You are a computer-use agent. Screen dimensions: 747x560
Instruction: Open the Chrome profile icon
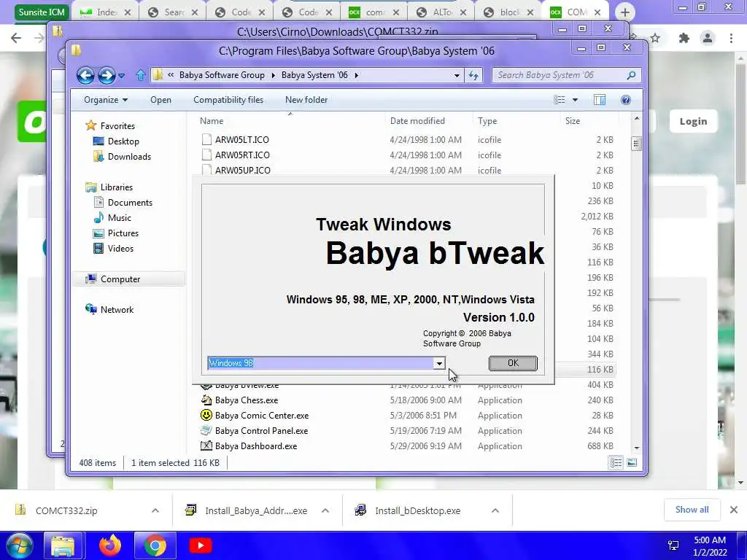click(708, 38)
